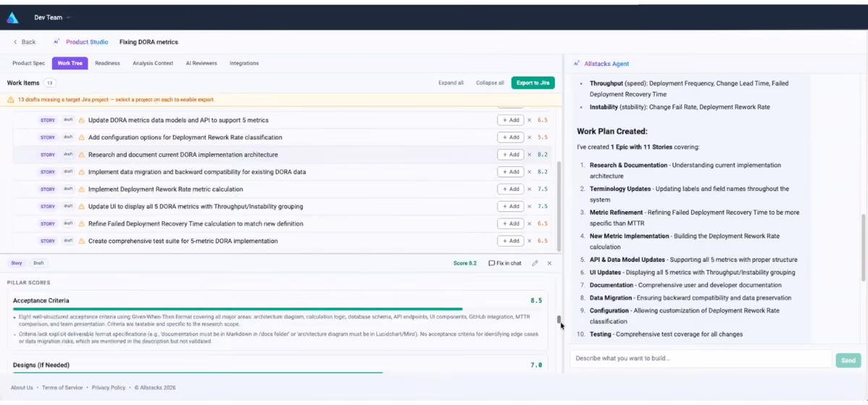
Task: Switch to the Product Spec tab
Action: pos(28,63)
